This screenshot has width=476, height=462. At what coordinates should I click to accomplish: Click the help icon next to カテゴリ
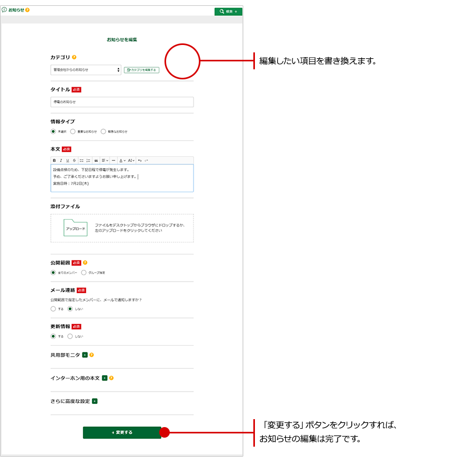[74, 57]
